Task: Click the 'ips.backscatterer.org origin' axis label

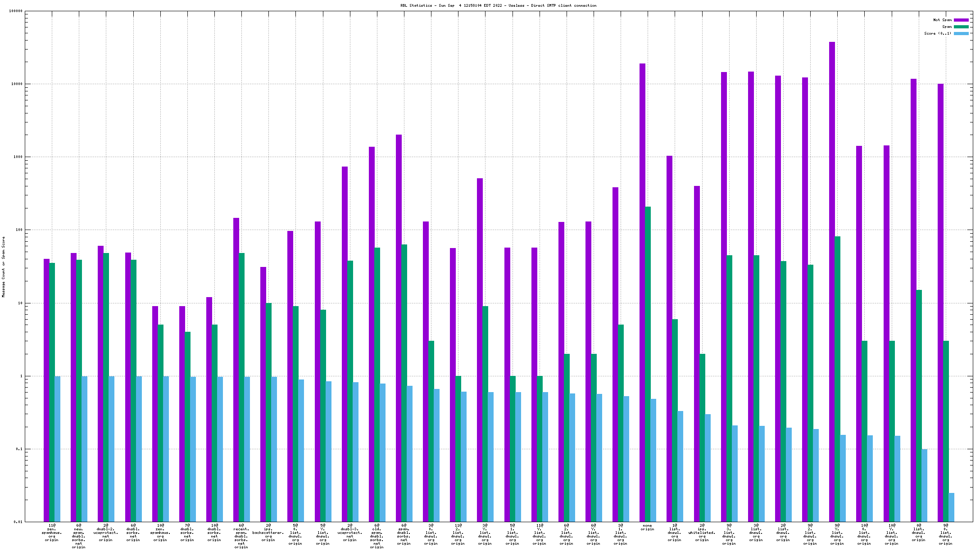Action: tap(268, 533)
